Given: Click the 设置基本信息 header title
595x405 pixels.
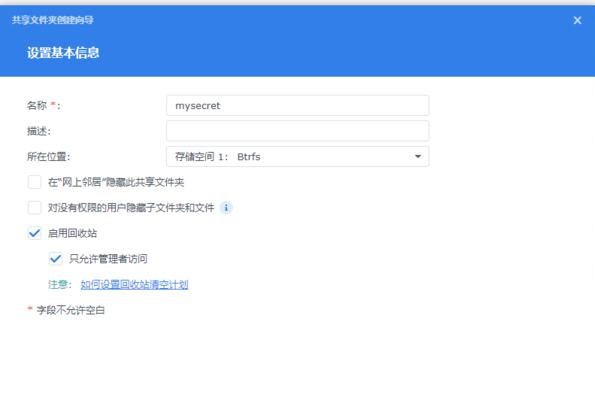Looking at the screenshot, I should 63,53.
